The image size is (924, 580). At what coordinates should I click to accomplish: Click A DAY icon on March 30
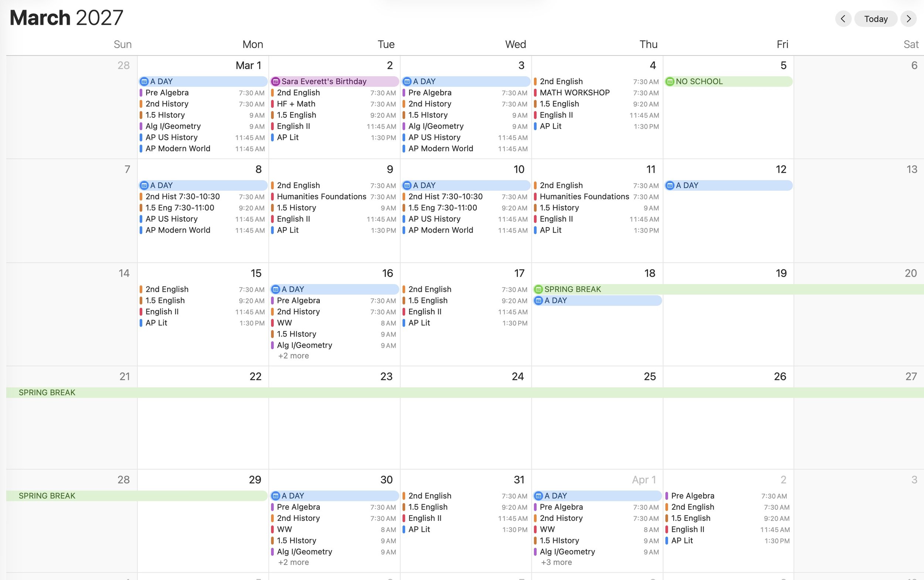click(x=276, y=496)
